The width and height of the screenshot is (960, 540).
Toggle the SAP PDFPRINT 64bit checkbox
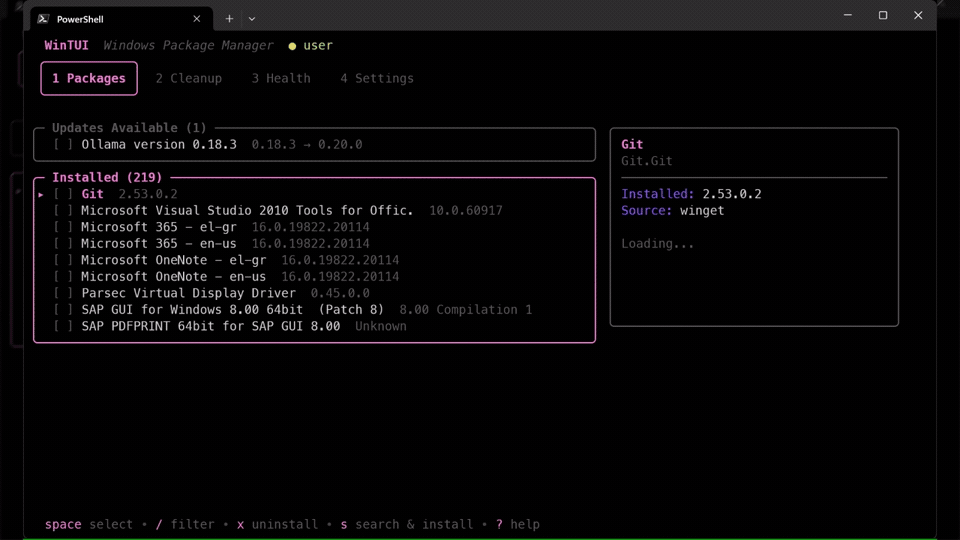[63, 326]
